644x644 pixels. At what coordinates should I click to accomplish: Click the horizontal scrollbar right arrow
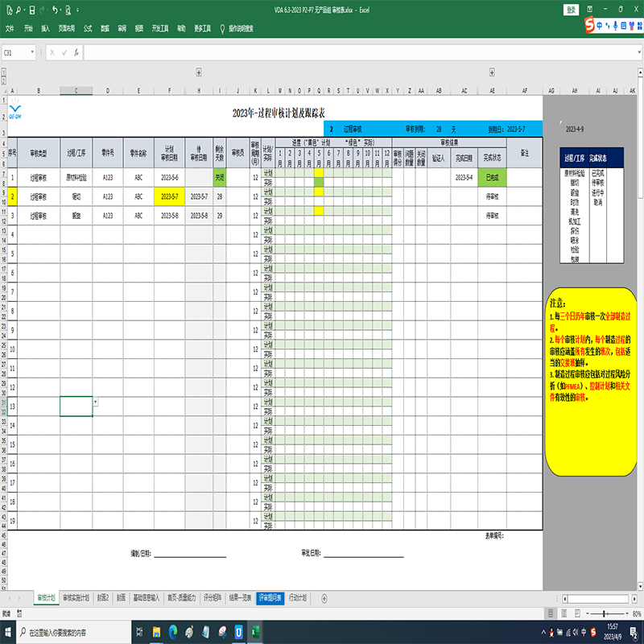tap(634, 599)
